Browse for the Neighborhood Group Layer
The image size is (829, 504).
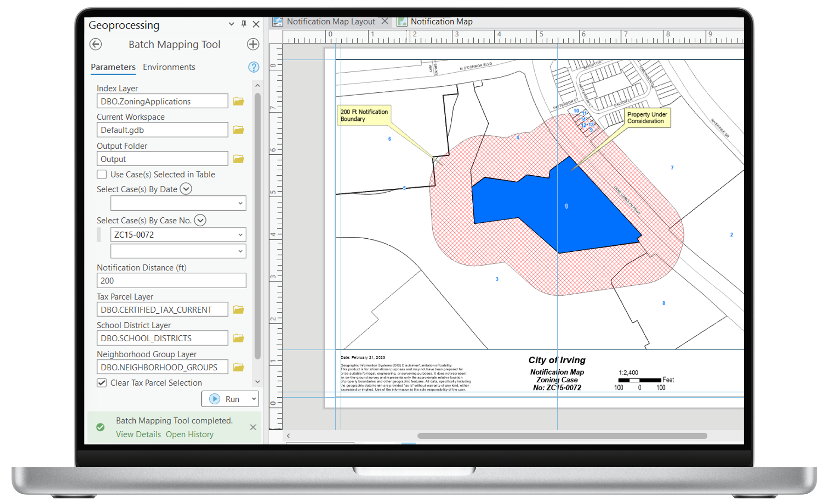pos(238,367)
